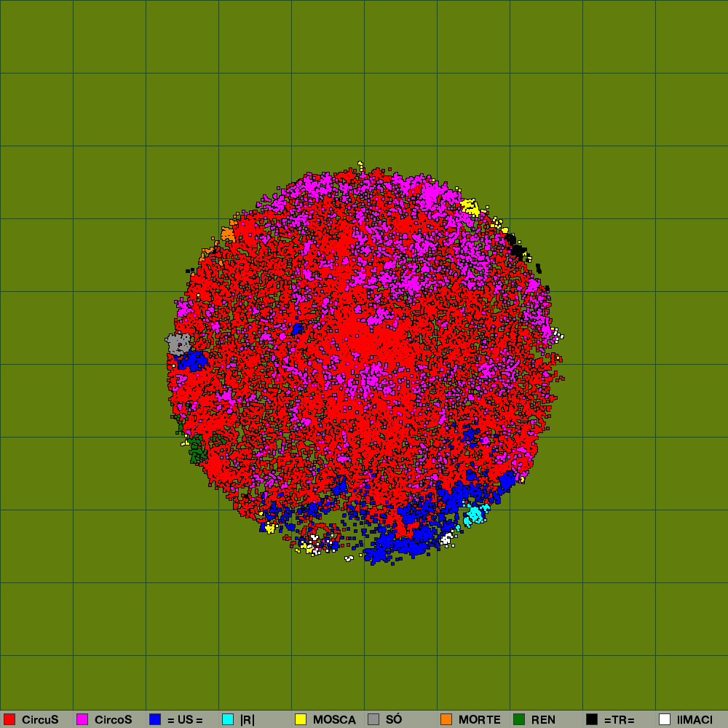This screenshot has width=728, height=728.
Task: Click the yellow MOSCA legend swatch
Action: click(301, 719)
